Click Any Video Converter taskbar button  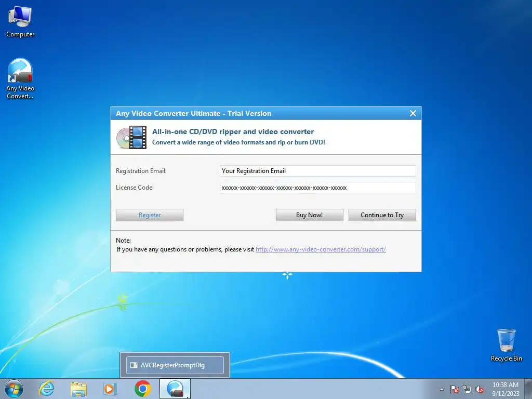click(x=175, y=389)
